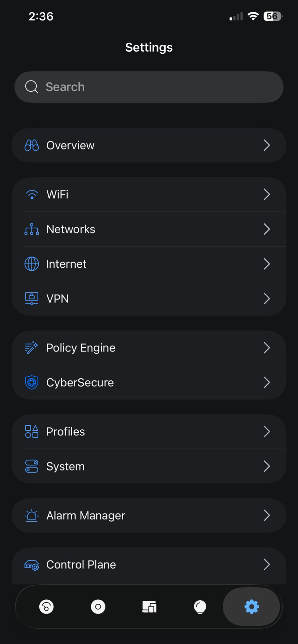The image size is (298, 644).
Task: Select the circular device tab in bottom bar
Action: click(x=98, y=607)
